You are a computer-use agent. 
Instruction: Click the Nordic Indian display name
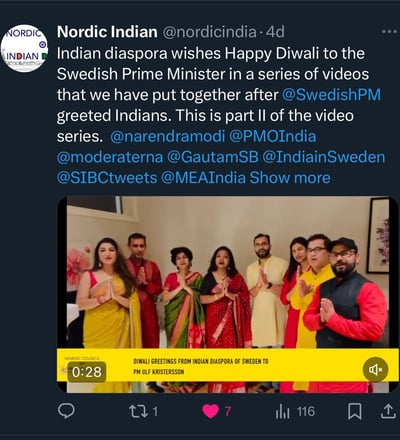[x=107, y=32]
